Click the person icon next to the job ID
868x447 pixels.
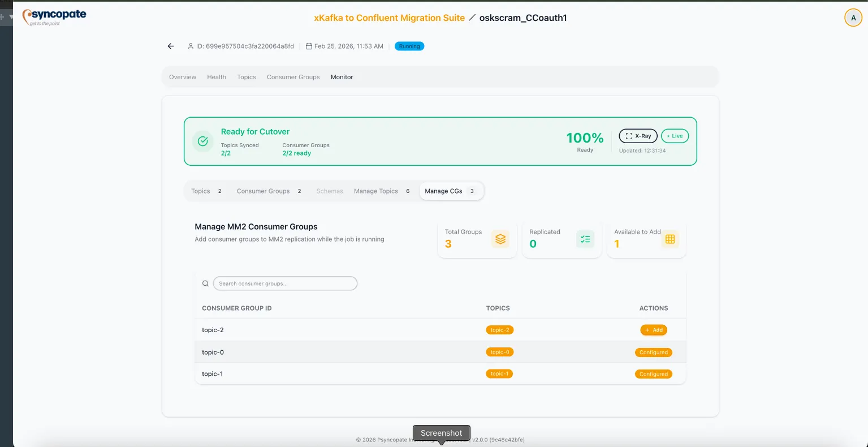click(x=191, y=46)
